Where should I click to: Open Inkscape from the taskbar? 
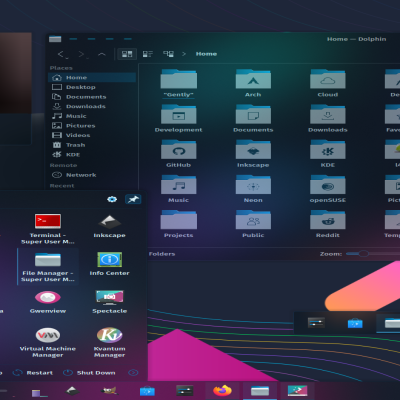coord(72,391)
